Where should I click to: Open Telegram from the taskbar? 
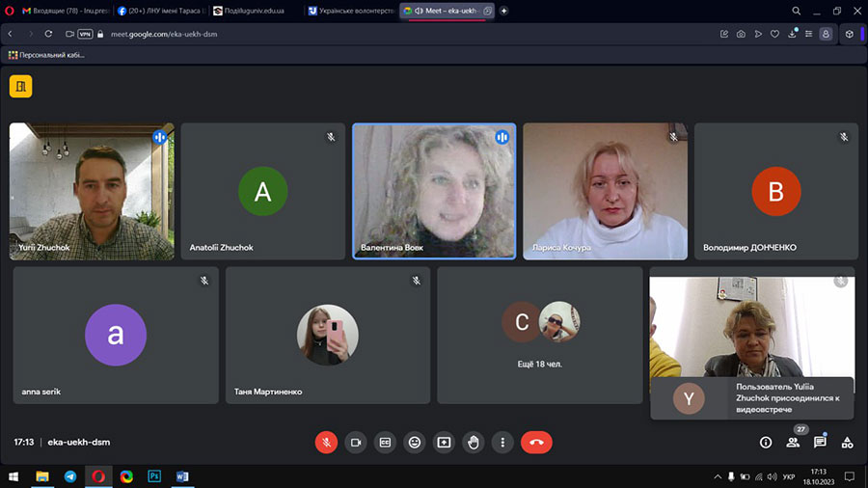70,476
